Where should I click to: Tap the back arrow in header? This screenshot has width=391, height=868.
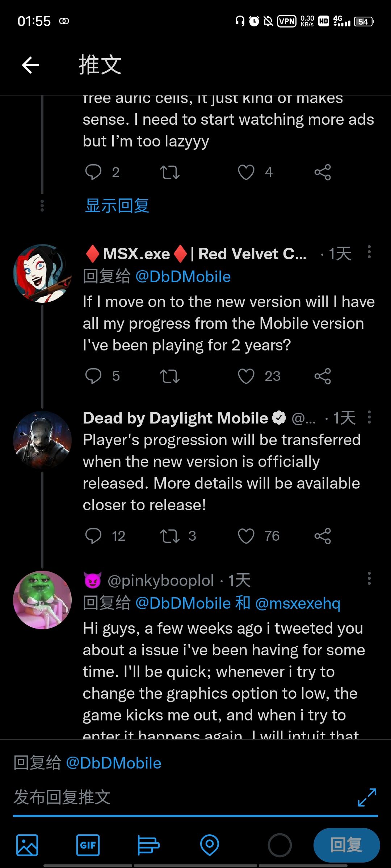tap(30, 65)
